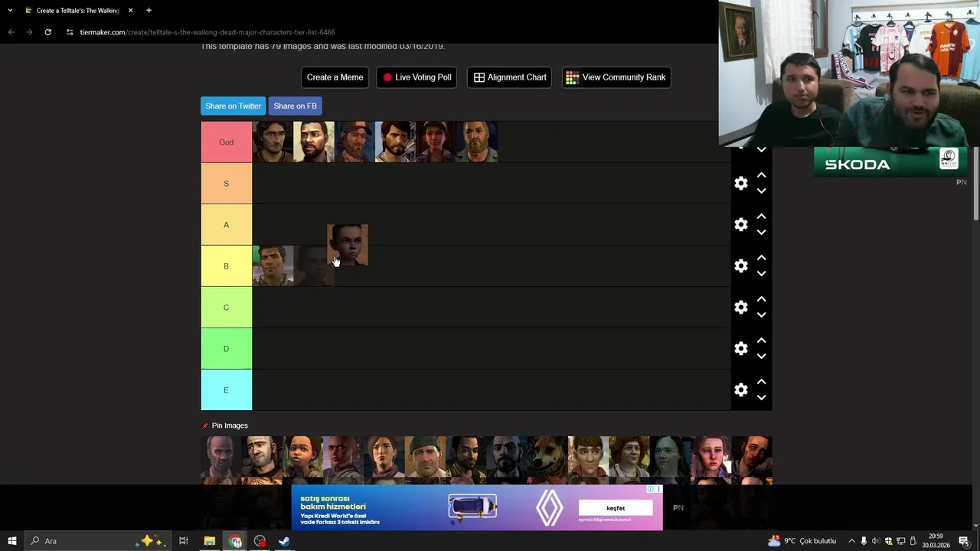
Task: Open the notifications center
Action: (964, 541)
